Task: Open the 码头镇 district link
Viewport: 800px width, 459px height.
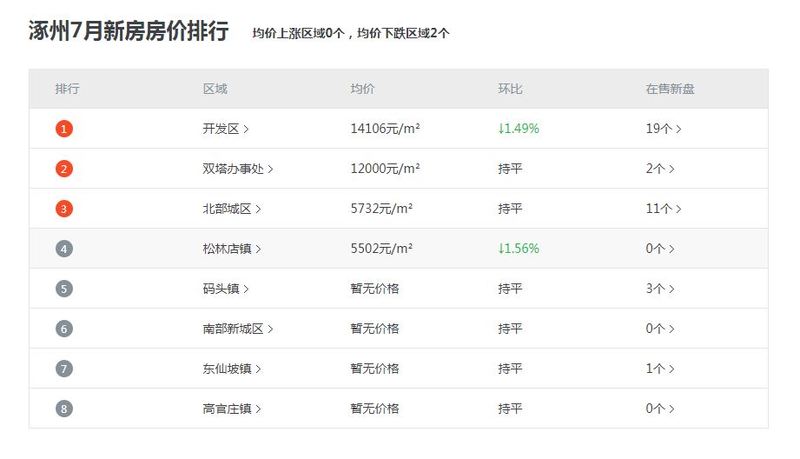Action: (x=226, y=289)
